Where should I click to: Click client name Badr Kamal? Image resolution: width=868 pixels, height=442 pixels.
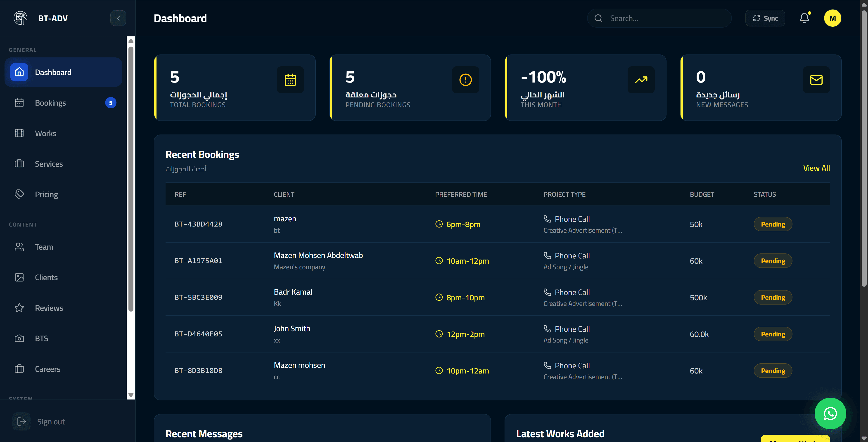click(x=293, y=292)
